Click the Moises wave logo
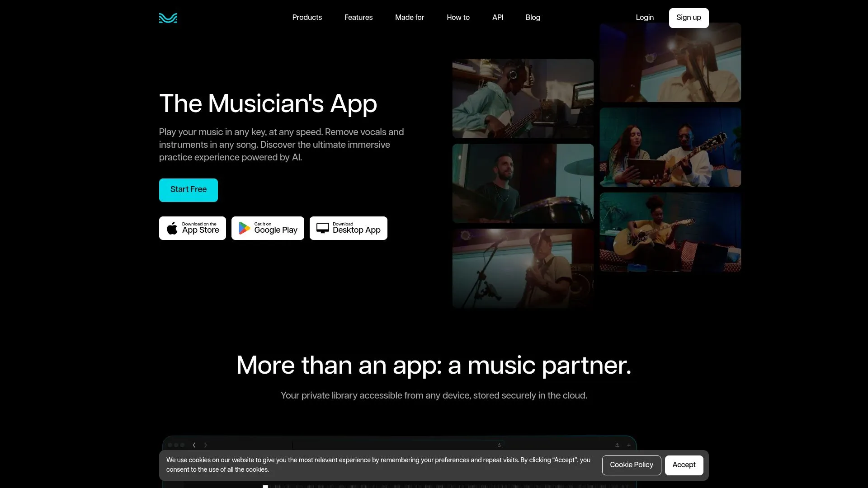This screenshot has width=868, height=488. pos(168,18)
